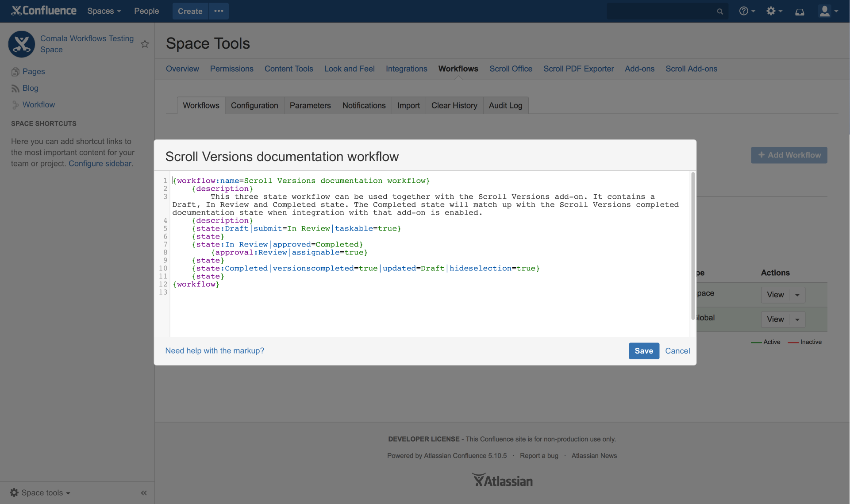Click the workflow editor vertical scrollbar
This screenshot has height=504, width=850.
(x=693, y=246)
